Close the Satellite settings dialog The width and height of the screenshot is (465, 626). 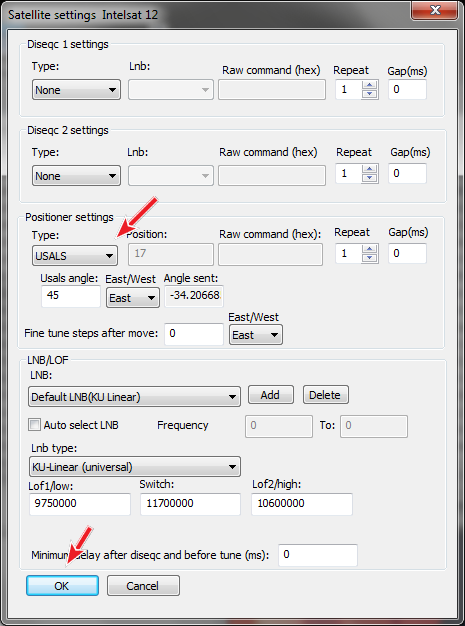(434, 10)
